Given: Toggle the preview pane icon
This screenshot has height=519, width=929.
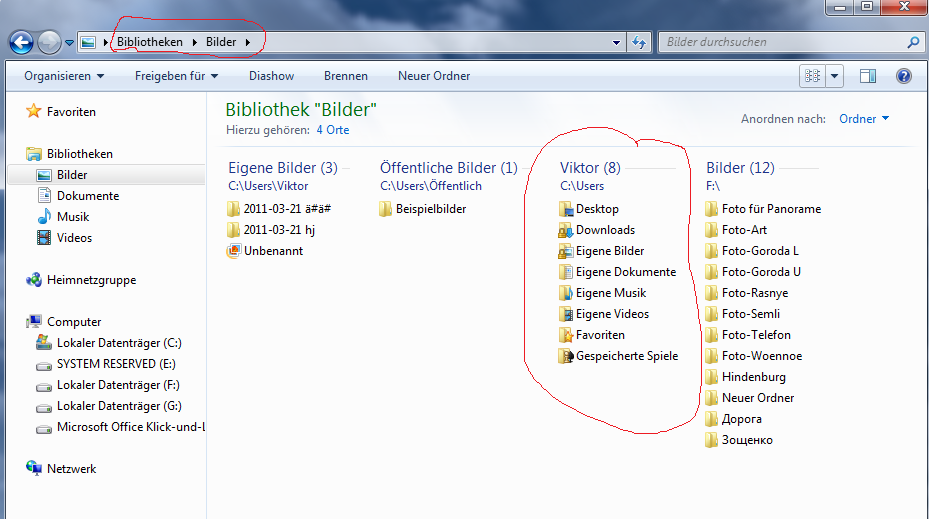Looking at the screenshot, I should pos(868,76).
